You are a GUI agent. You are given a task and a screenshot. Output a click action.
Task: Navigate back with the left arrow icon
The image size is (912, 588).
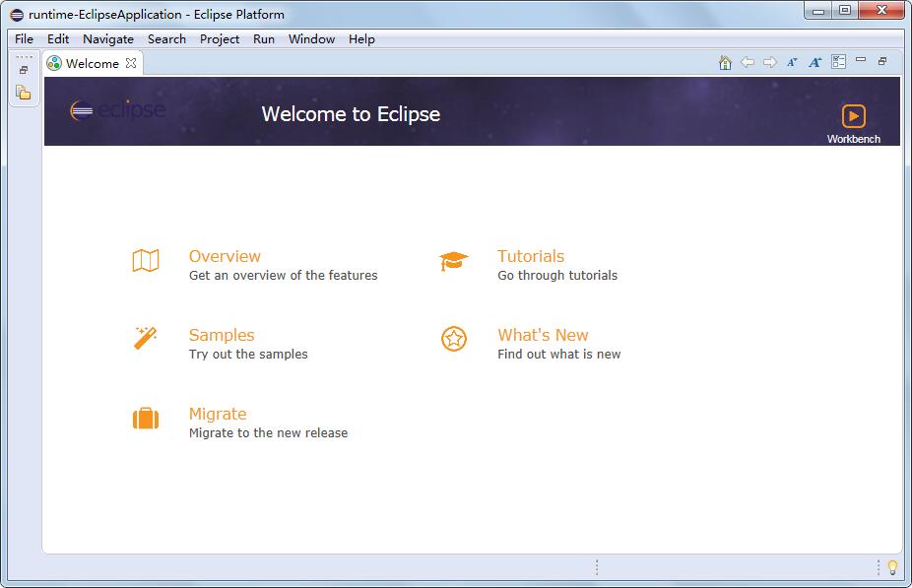pyautogui.click(x=748, y=62)
